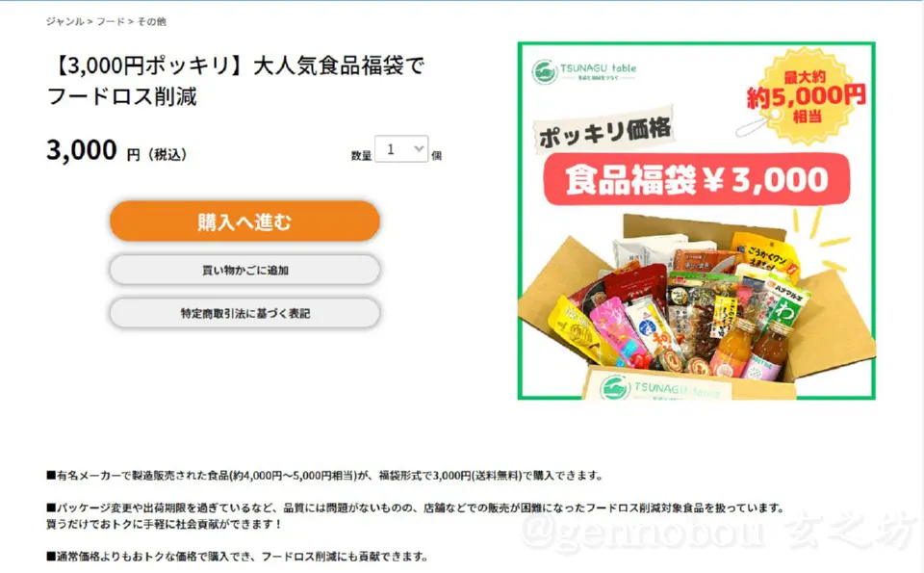Click the yellow 約5,000円相当 badge
Screen dimensions: 924x573
pos(806,96)
